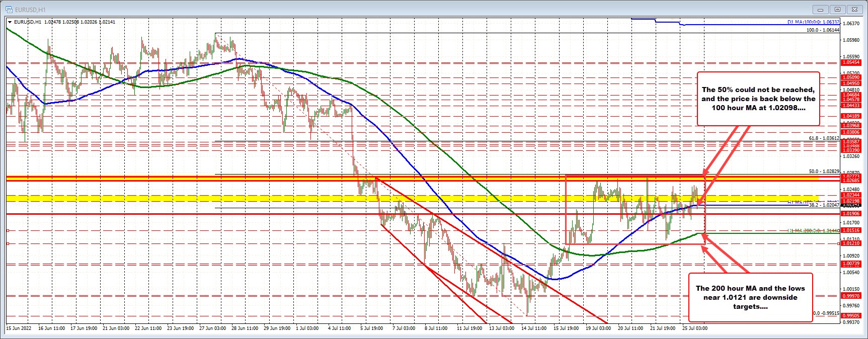Click the red 1.00739 price tag
This screenshot has width=868, height=339.
pyautogui.click(x=851, y=264)
